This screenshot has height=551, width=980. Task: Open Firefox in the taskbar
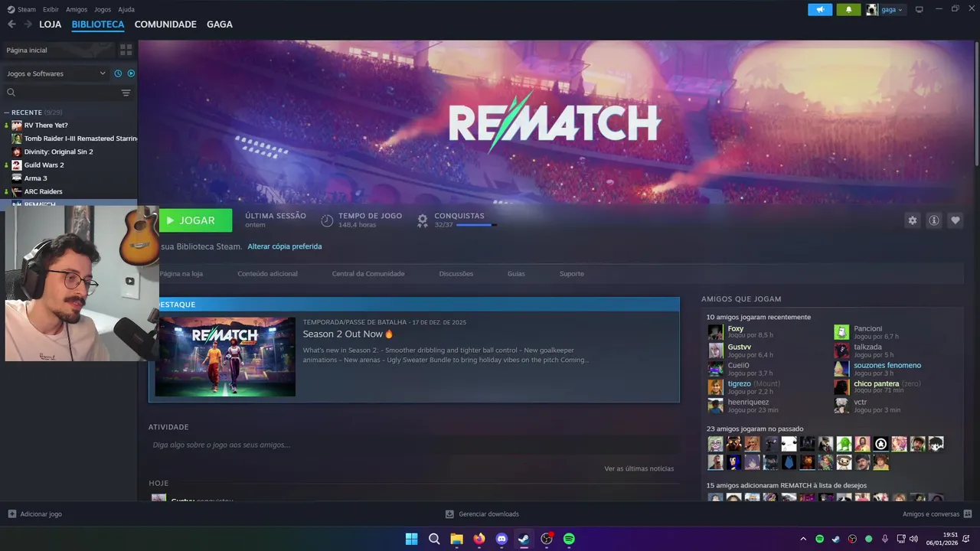pos(479,539)
